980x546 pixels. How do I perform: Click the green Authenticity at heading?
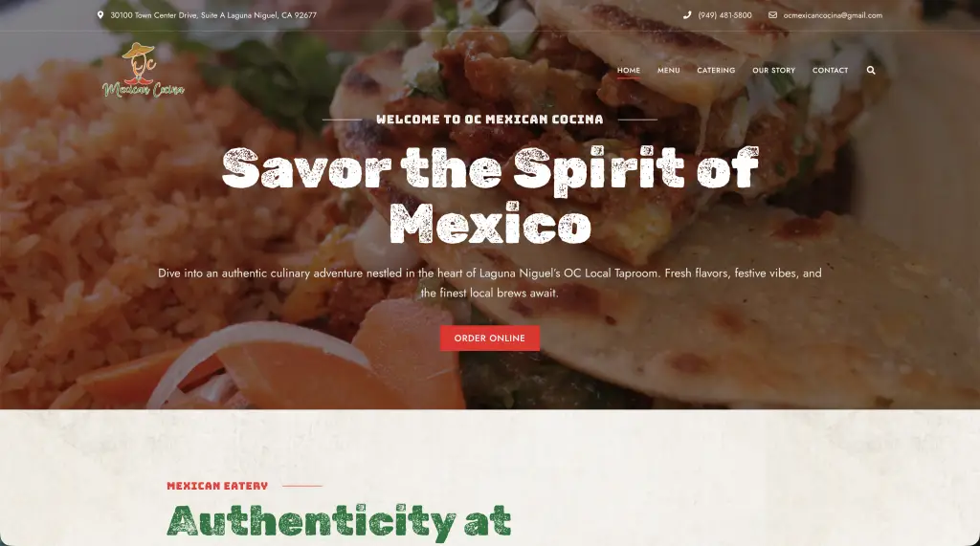pyautogui.click(x=339, y=521)
